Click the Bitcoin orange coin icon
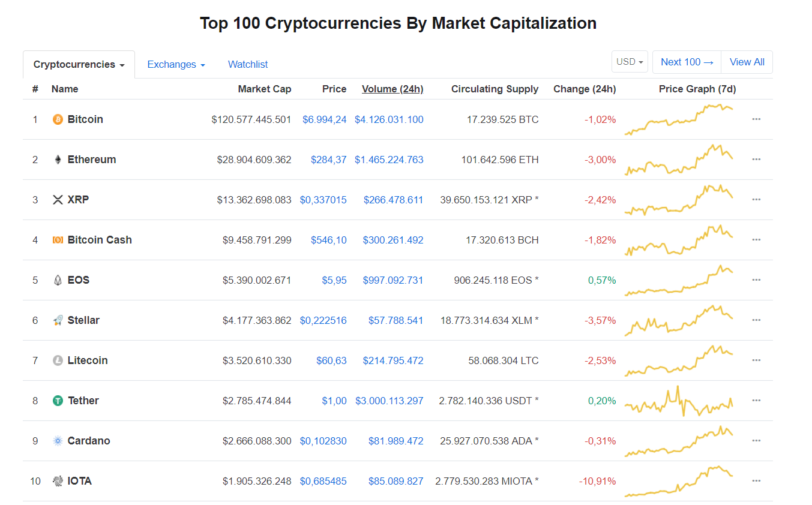Image resolution: width=812 pixels, height=505 pixels. click(58, 119)
